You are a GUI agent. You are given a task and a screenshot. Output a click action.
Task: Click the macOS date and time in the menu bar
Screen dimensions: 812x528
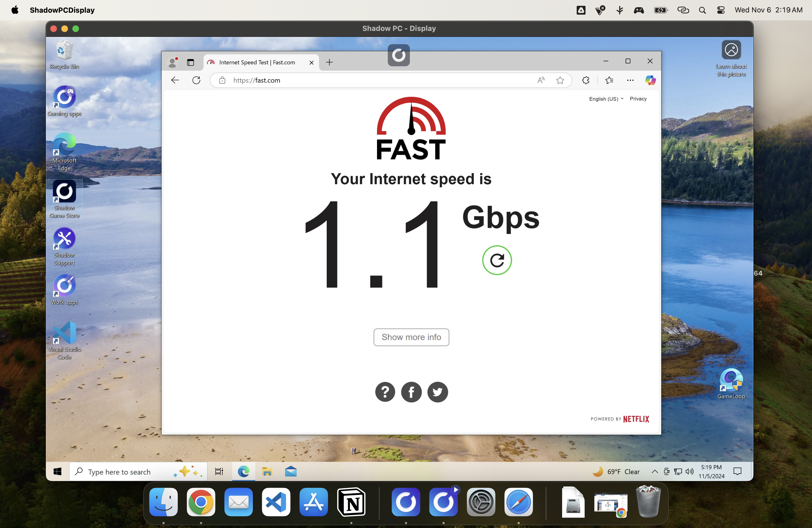[x=769, y=10]
